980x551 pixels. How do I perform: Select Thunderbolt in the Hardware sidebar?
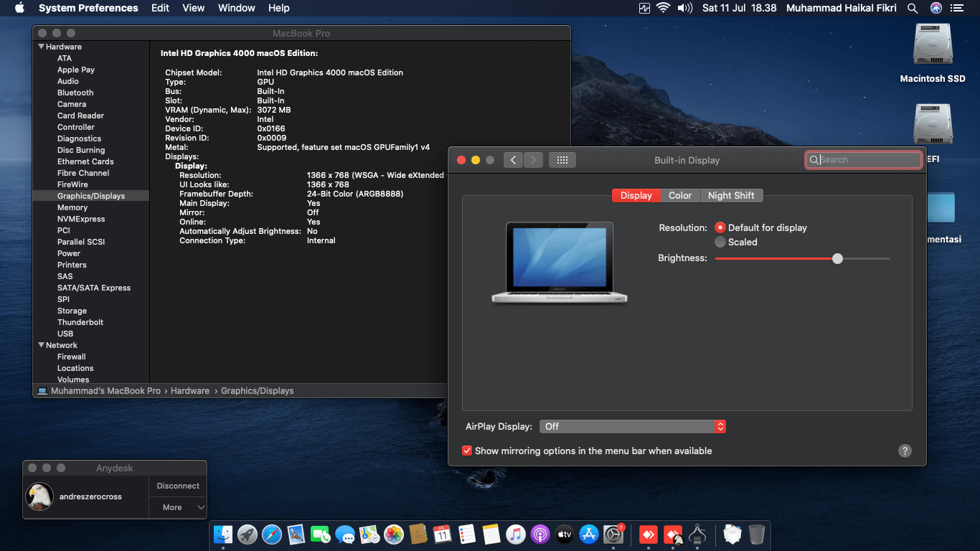coord(80,322)
